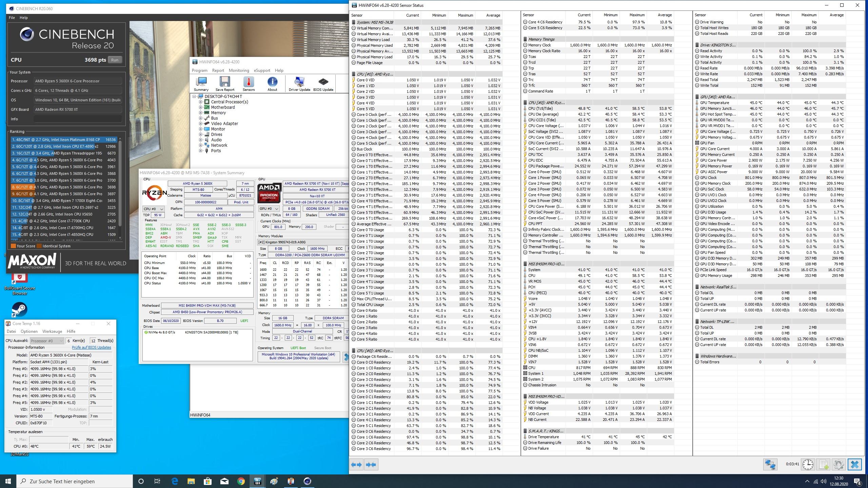Image resolution: width=868 pixels, height=488 pixels.
Task: Open Paint palette taskbar icon
Action: (x=274, y=481)
